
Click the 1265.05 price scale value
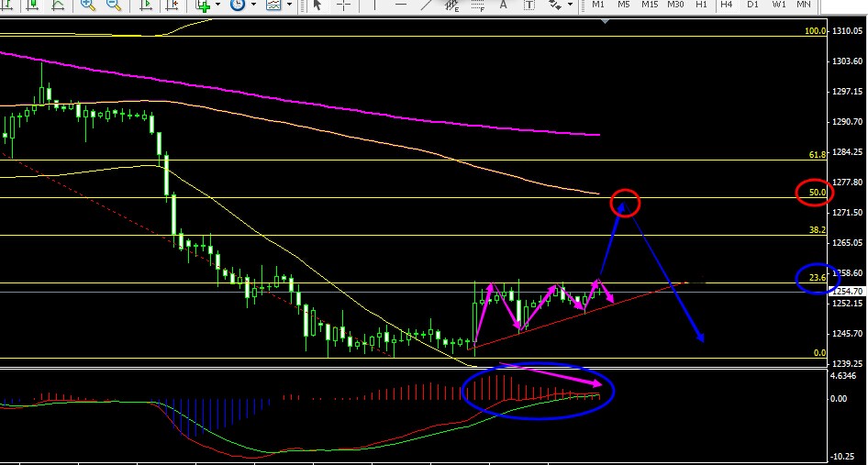pyautogui.click(x=848, y=242)
